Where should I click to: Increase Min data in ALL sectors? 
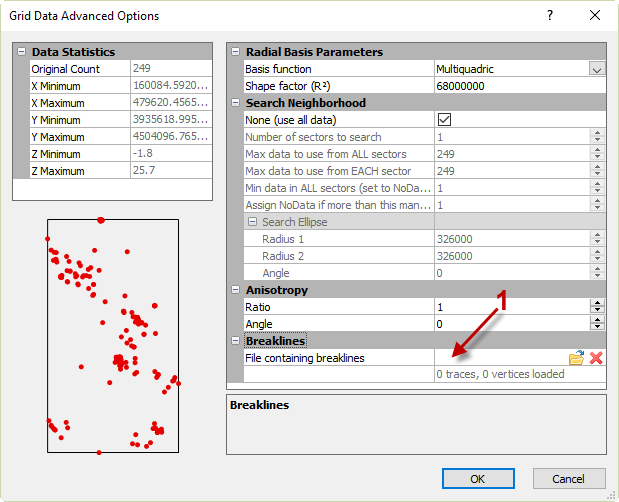(x=597, y=184)
